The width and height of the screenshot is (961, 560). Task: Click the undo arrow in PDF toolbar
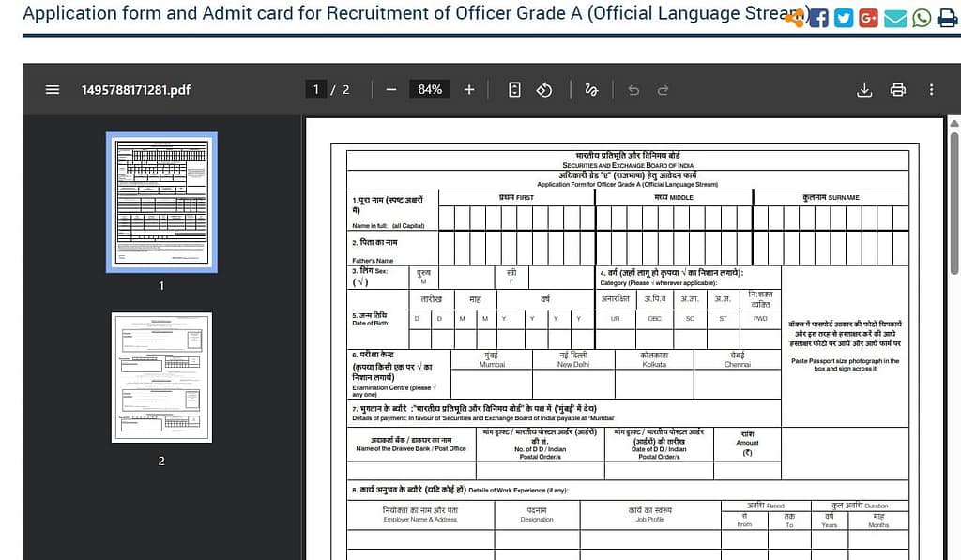pos(633,90)
